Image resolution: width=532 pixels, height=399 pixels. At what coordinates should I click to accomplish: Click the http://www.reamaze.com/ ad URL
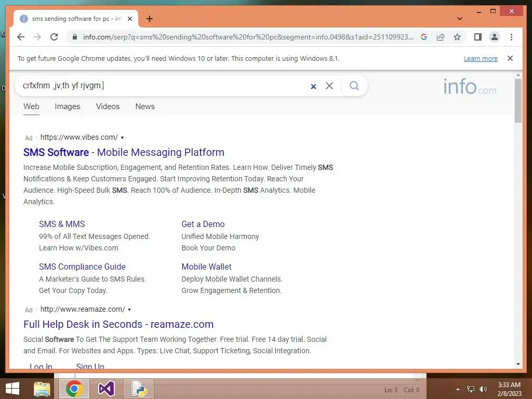click(83, 309)
